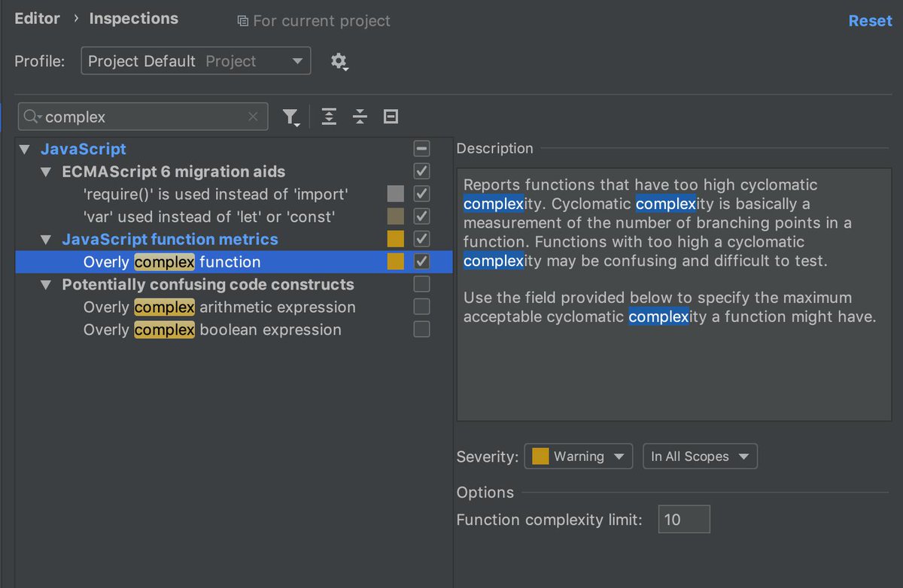Open the In All Scopes dropdown

tap(700, 456)
